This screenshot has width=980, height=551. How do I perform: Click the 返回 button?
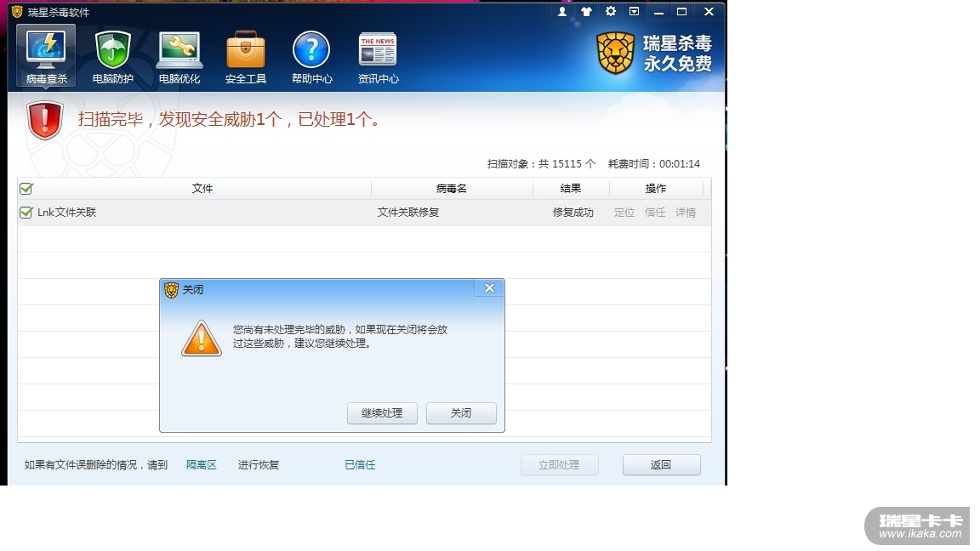coord(661,465)
